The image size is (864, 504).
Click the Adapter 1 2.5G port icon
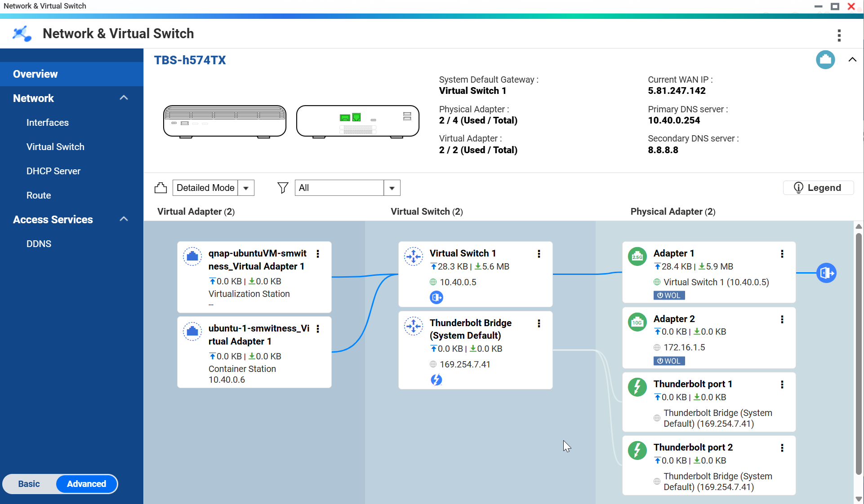tap(637, 256)
